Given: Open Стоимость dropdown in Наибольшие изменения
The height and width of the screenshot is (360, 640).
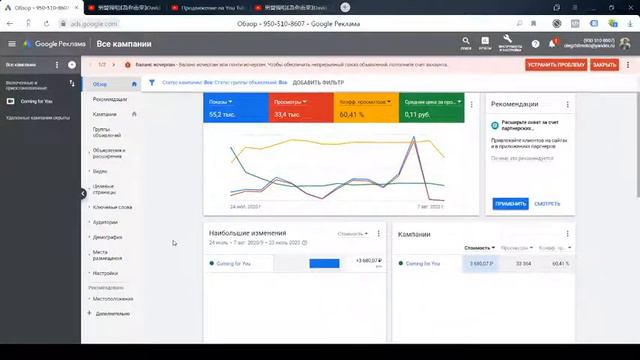Looking at the screenshot, I should pyautogui.click(x=353, y=234).
